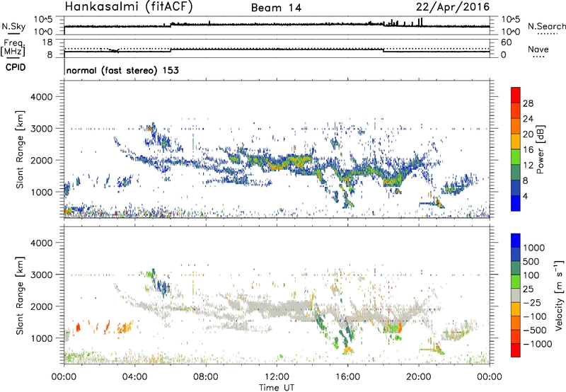Pick the yellow-orange Power segment between 16 and 20

tap(516, 141)
